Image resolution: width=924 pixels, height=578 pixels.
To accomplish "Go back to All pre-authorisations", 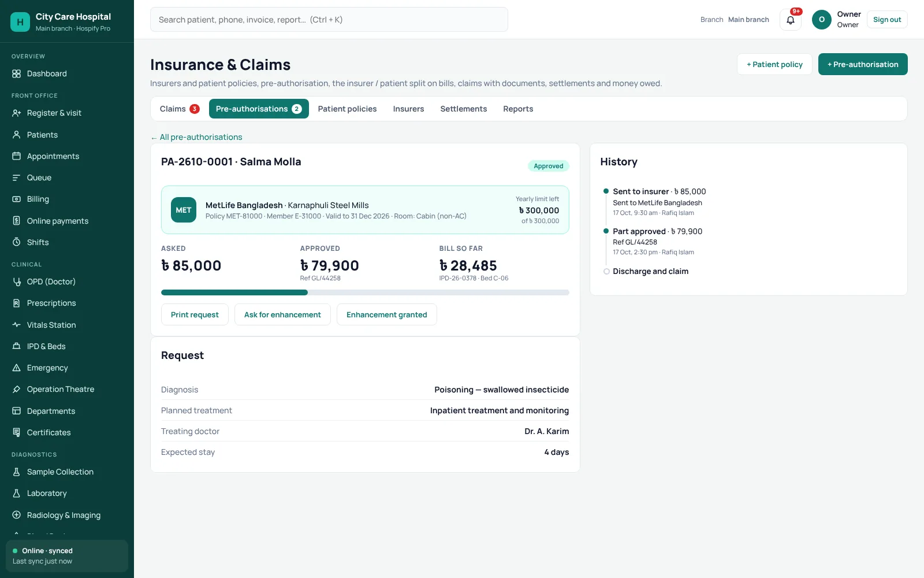I will tap(196, 137).
